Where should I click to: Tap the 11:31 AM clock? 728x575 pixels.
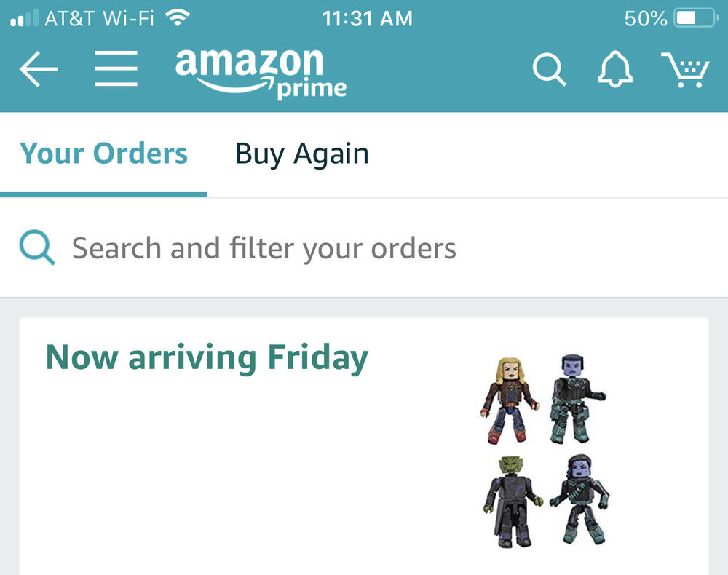[x=367, y=18]
